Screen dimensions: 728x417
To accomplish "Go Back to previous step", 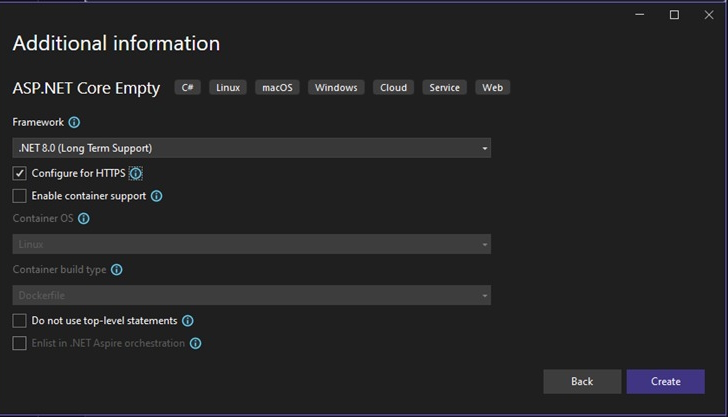I will 582,382.
